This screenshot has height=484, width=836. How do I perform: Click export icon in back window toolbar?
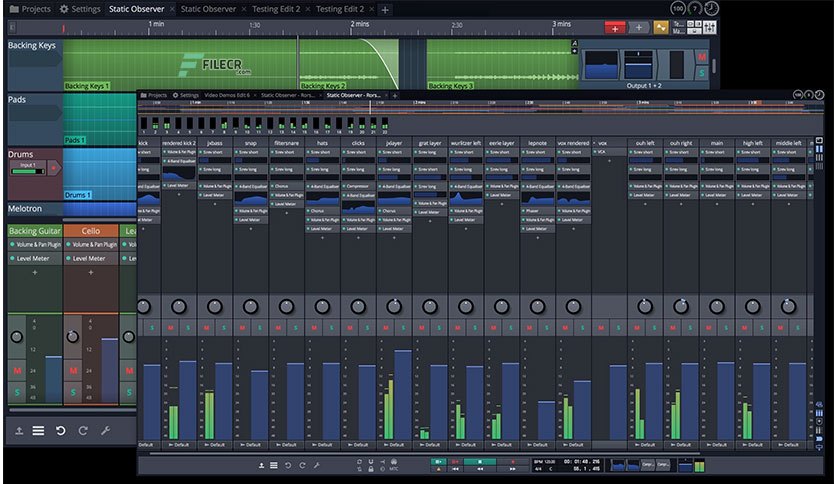tap(19, 431)
